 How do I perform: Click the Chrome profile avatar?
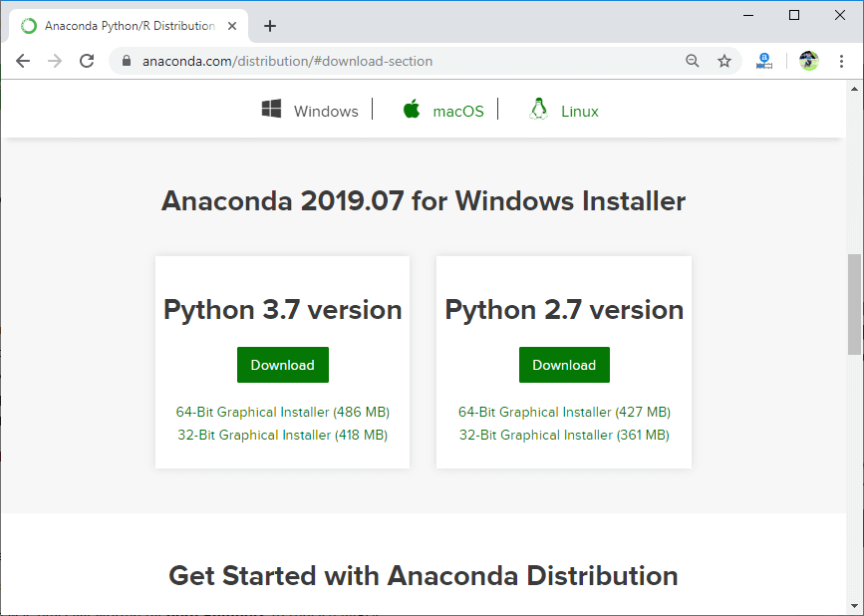[x=808, y=61]
